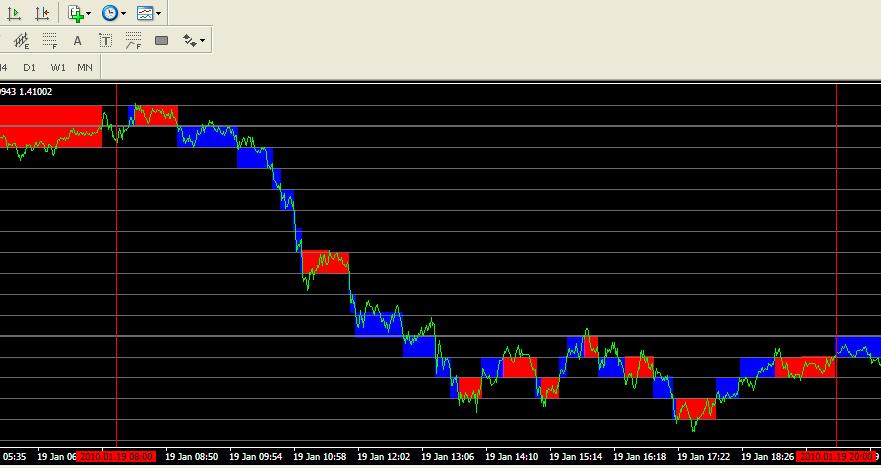This screenshot has width=881, height=468.
Task: Click the red 2010.01.19 20:00 line label
Action: coord(837,456)
